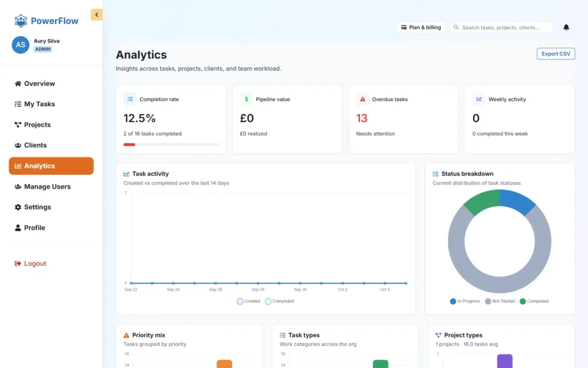Viewport: 588px width, 368px height.
Task: Go to the Profile page
Action: tap(51, 228)
